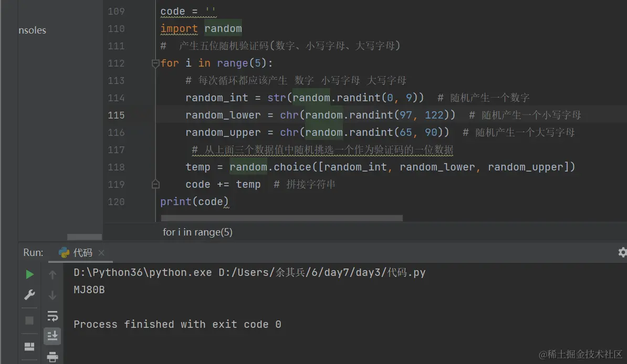Stop the running process square icon

29,320
